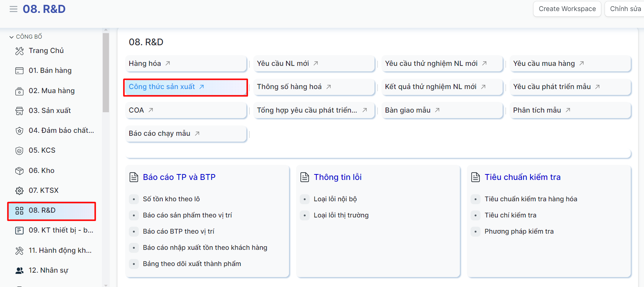
Task: Click the sidebar vertical scrollbar thumb
Action: pos(106,72)
